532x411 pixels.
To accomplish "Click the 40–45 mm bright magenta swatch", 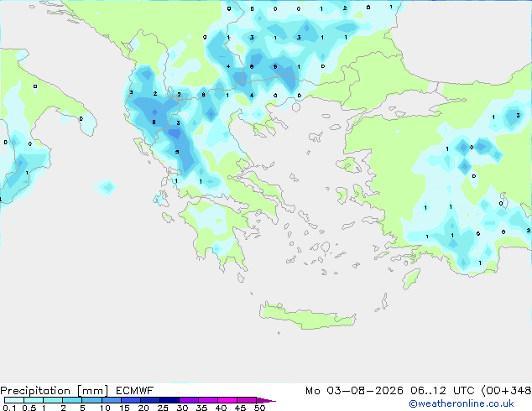I will point(227,400).
